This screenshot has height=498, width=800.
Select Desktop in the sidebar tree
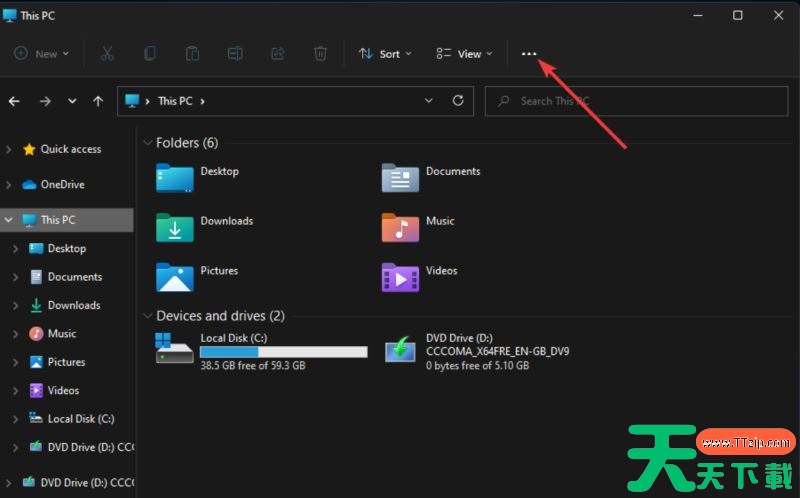coord(67,248)
